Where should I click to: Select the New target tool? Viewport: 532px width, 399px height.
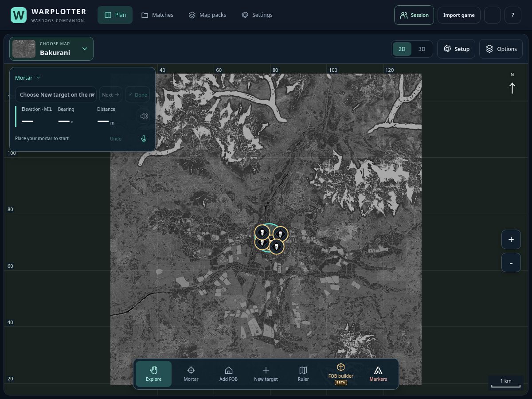pyautogui.click(x=266, y=374)
